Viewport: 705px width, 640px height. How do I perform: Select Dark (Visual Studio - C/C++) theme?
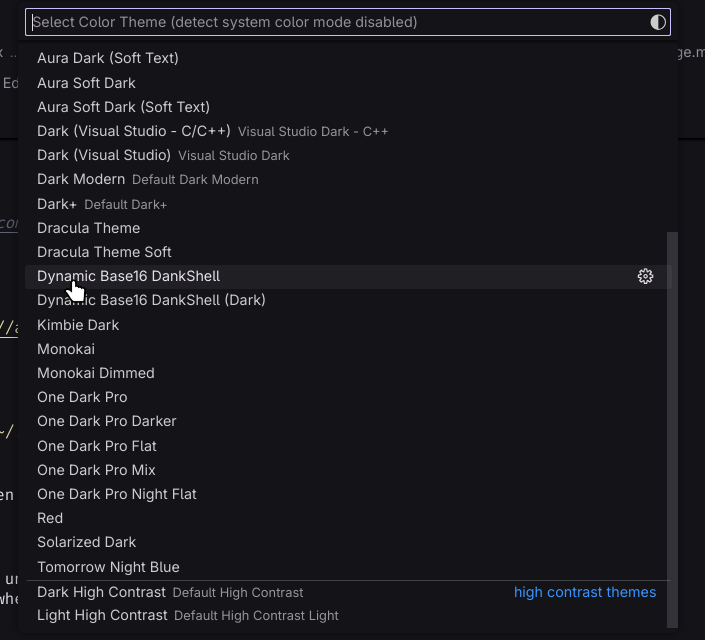134,131
